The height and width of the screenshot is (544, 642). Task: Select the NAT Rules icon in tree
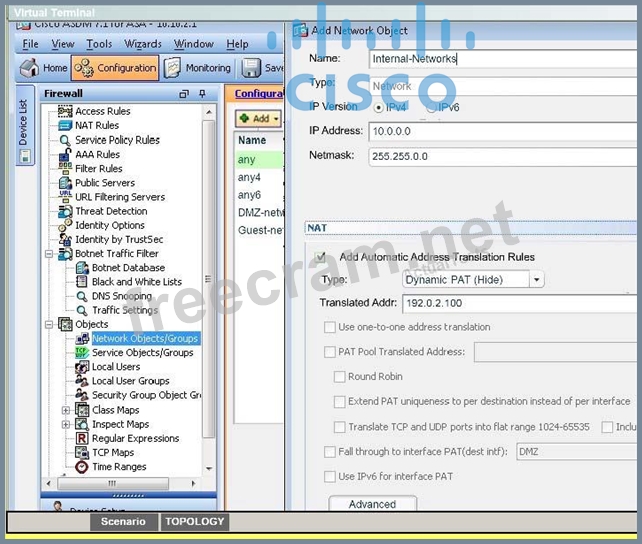[x=66, y=126]
